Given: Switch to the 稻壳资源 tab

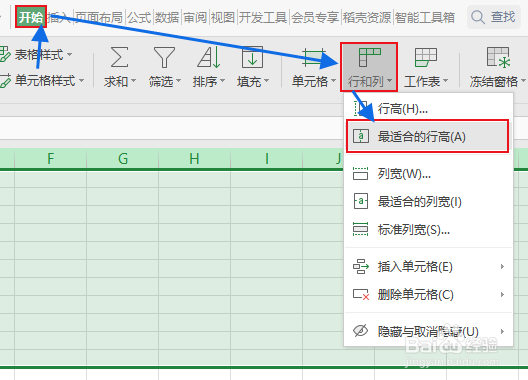Looking at the screenshot, I should coord(367,17).
